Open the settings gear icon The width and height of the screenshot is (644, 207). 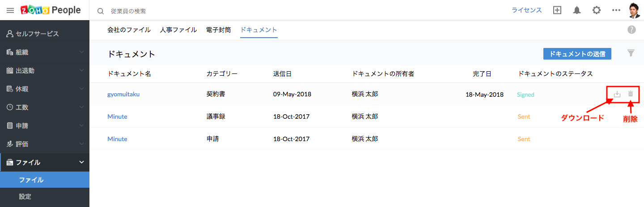(597, 10)
